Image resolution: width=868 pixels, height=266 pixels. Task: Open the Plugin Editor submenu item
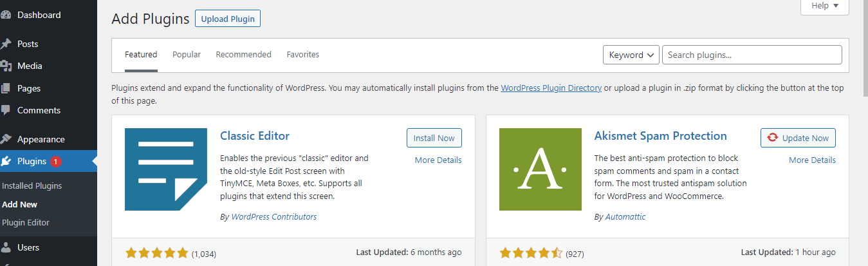pyautogui.click(x=26, y=222)
